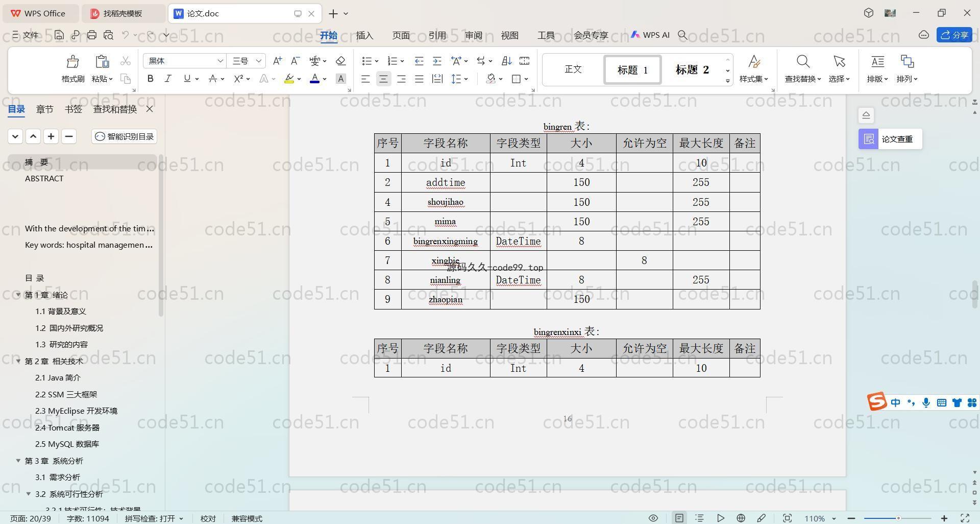
Task: Collapse 第1章 绪论 tree node
Action: (18, 295)
